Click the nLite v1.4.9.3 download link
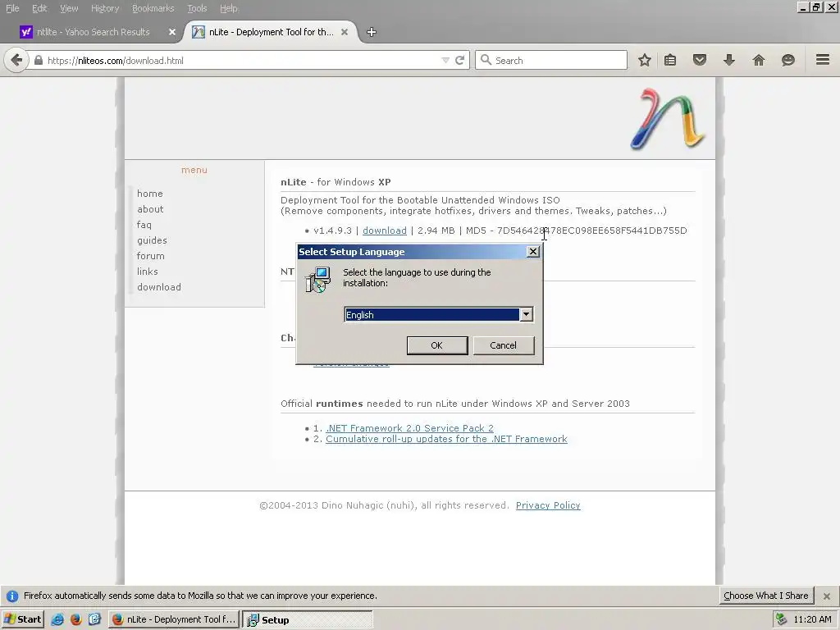The width and height of the screenshot is (840, 630). (385, 231)
